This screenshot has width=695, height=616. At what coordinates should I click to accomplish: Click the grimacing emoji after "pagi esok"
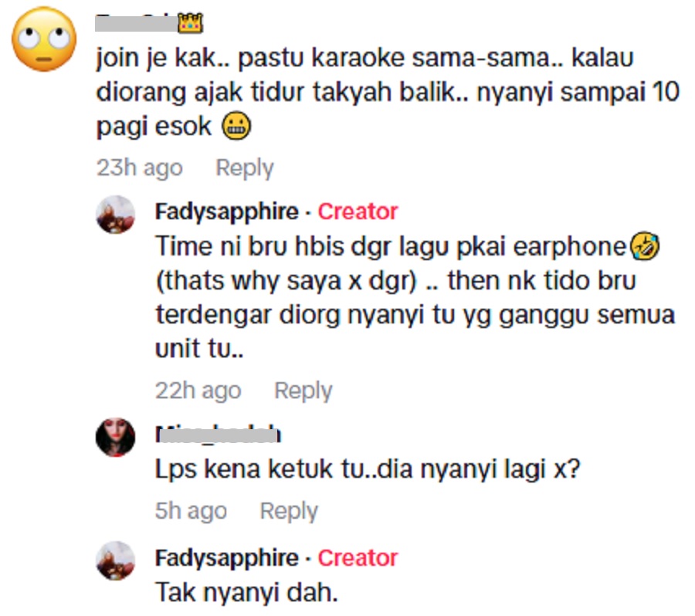tap(237, 127)
